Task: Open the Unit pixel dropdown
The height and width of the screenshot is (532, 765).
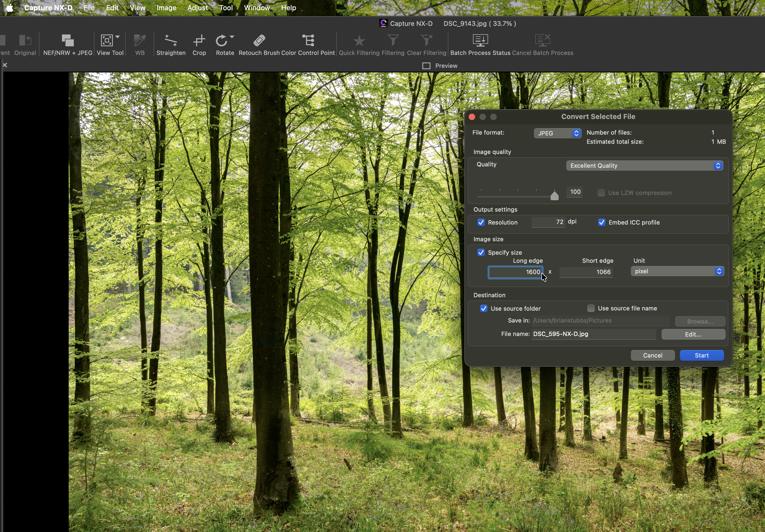Action: point(677,271)
